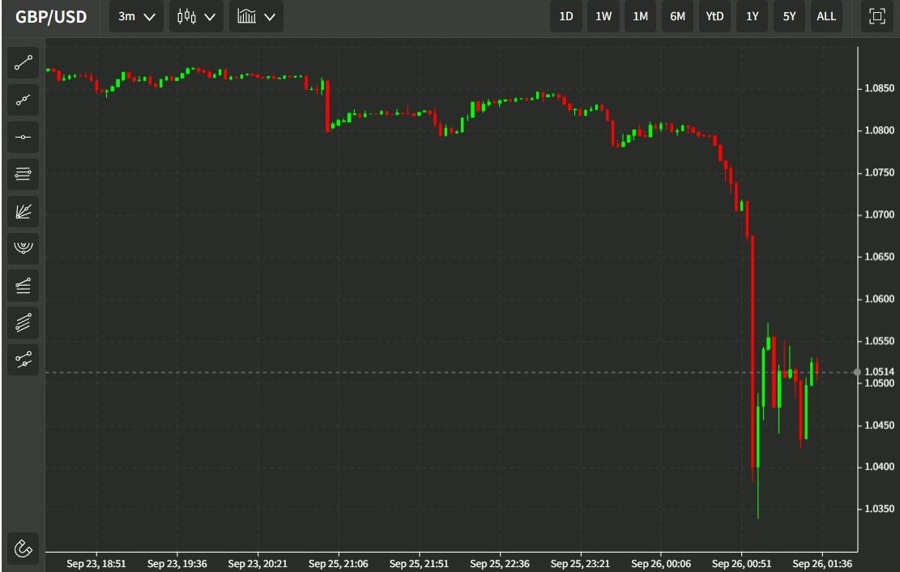The height and width of the screenshot is (572, 900).
Task: Set range to 1W
Action: coord(603,17)
